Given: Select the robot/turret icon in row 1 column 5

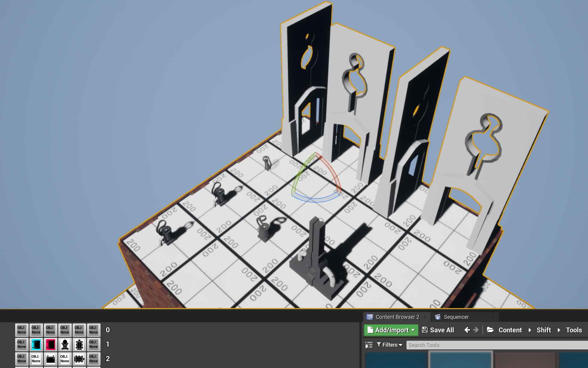Looking at the screenshot, I should point(79,344).
